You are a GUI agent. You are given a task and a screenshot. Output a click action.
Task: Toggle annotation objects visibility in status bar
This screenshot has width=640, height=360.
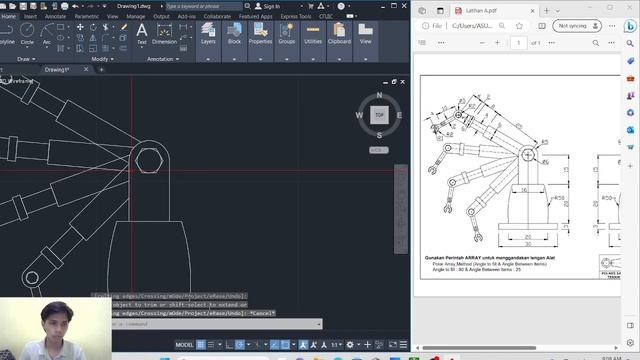tap(303, 345)
